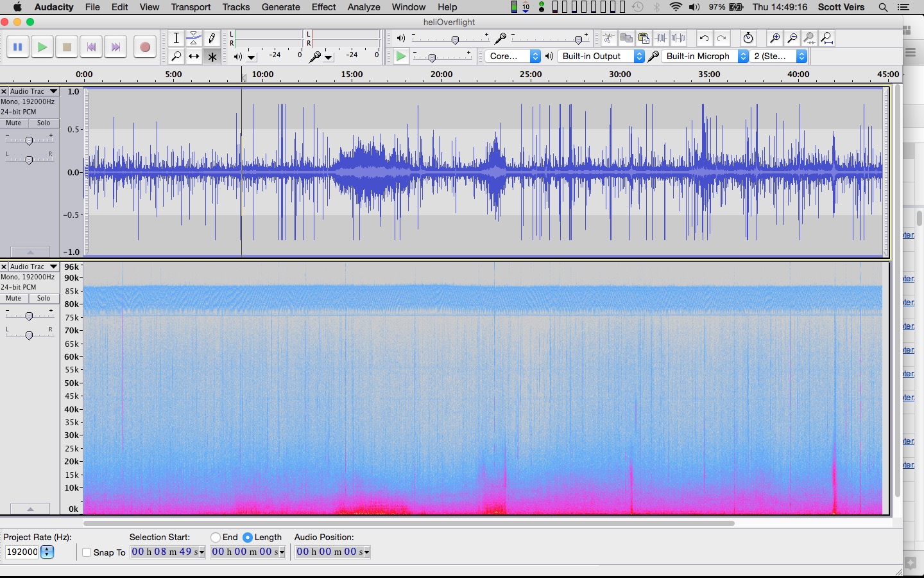Select the Multi-Tool asterisk icon
The width and height of the screenshot is (924, 578).
(212, 57)
